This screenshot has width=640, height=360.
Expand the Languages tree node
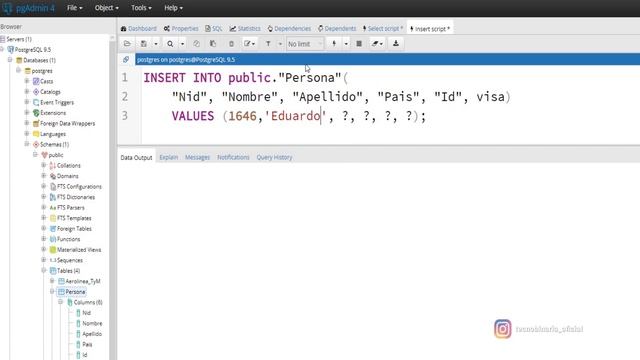pos(27,133)
